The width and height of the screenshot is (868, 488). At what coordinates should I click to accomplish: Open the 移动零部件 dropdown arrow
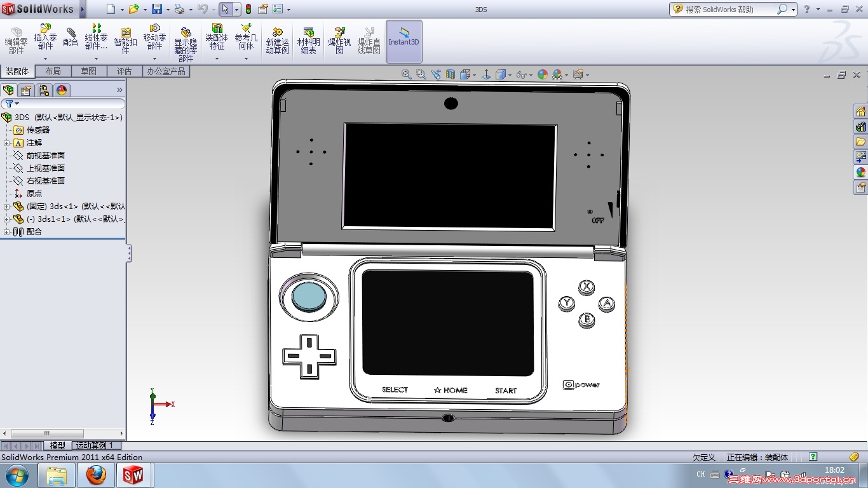pyautogui.click(x=155, y=58)
